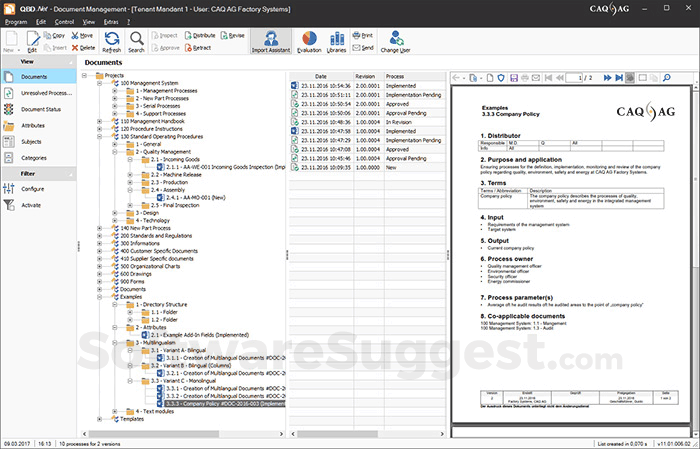The height and width of the screenshot is (449, 700).
Task: Collapse the Projects root node
Action: click(x=84, y=75)
